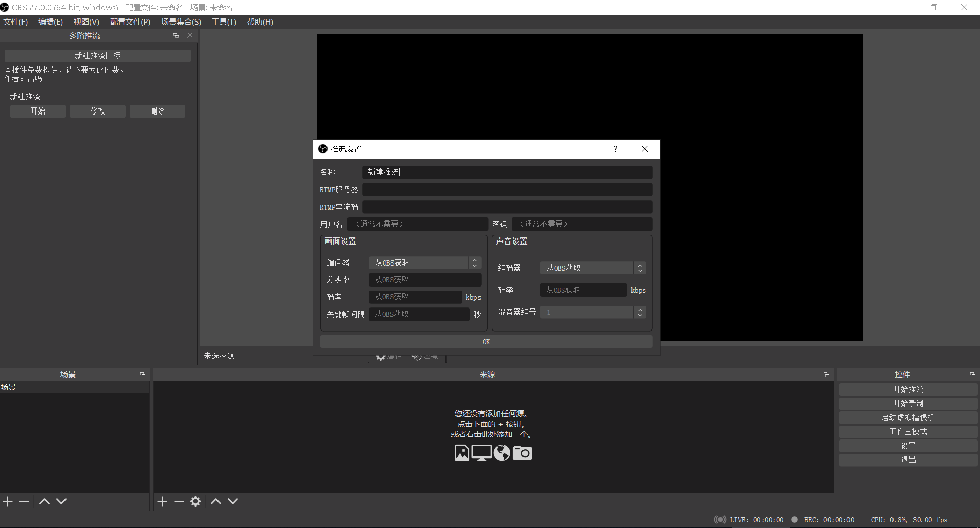The height and width of the screenshot is (528, 980).
Task: Open the 声音设置 编码器 dropdown
Action: pos(640,268)
